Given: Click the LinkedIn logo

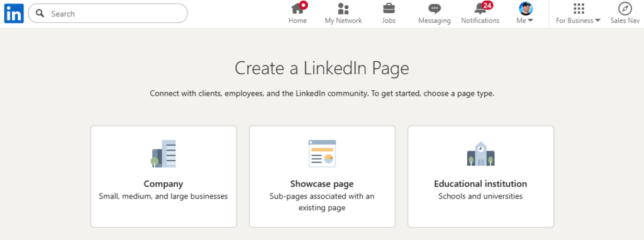Looking at the screenshot, I should pos(14,14).
